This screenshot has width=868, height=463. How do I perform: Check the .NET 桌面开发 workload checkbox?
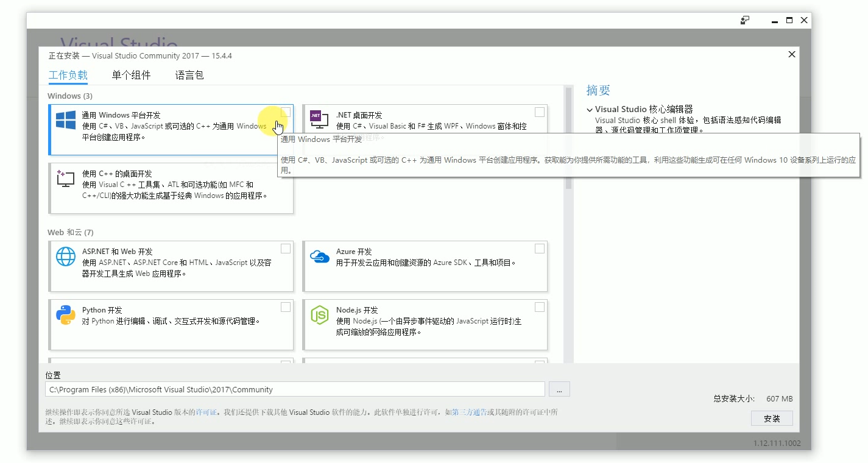coord(539,112)
